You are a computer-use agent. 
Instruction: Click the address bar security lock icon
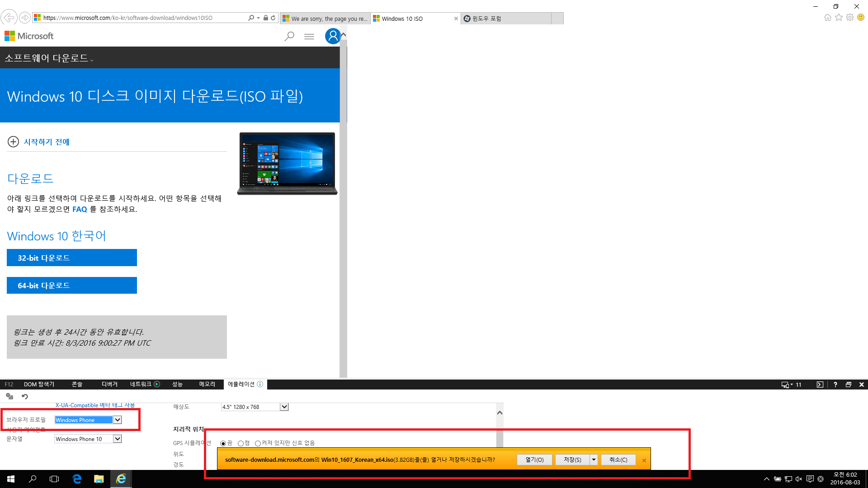(266, 18)
